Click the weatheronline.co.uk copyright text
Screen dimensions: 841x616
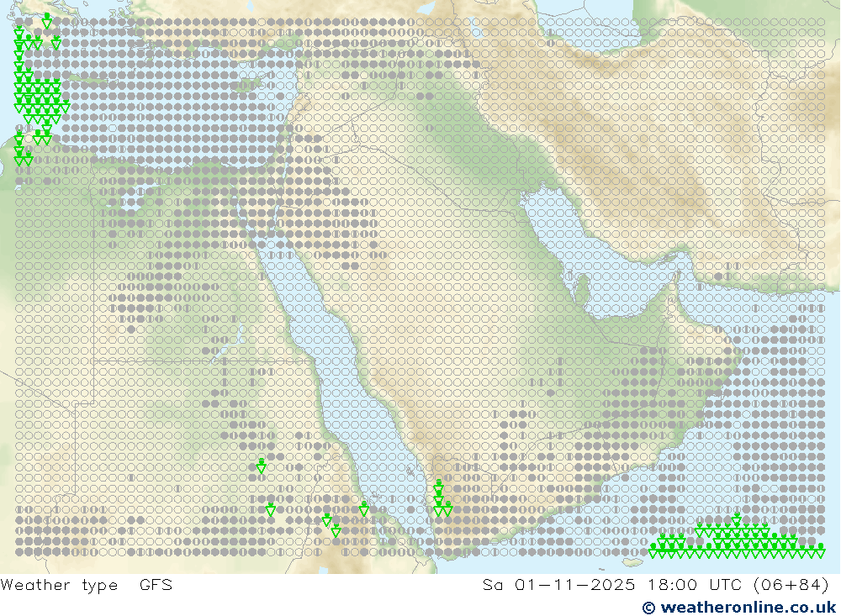(739, 608)
